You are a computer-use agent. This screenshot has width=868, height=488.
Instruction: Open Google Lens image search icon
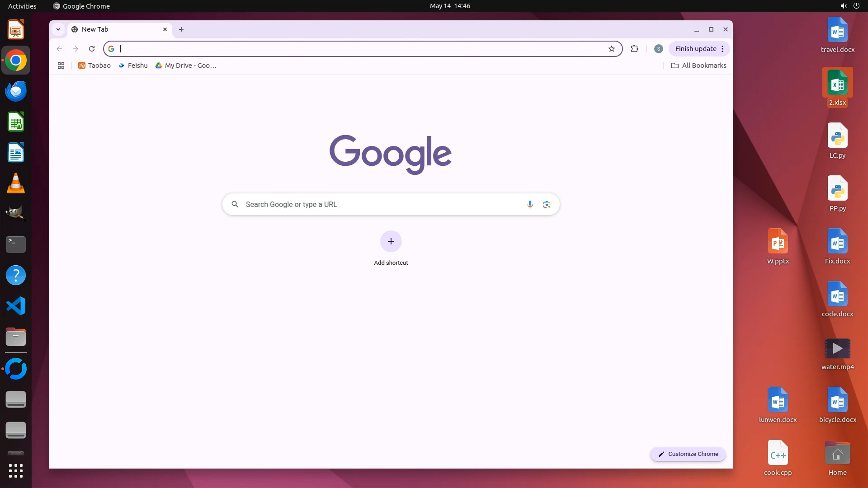[547, 204]
